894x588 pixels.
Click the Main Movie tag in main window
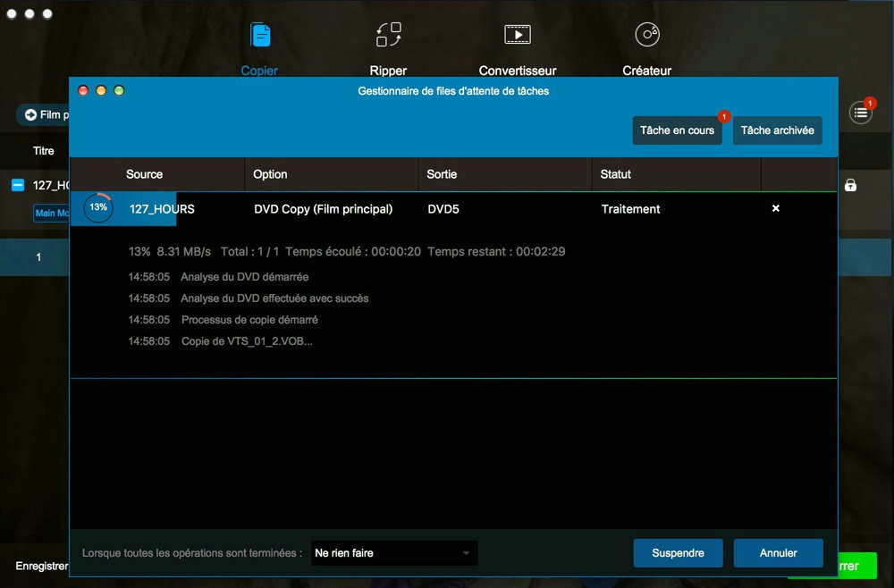(51, 213)
